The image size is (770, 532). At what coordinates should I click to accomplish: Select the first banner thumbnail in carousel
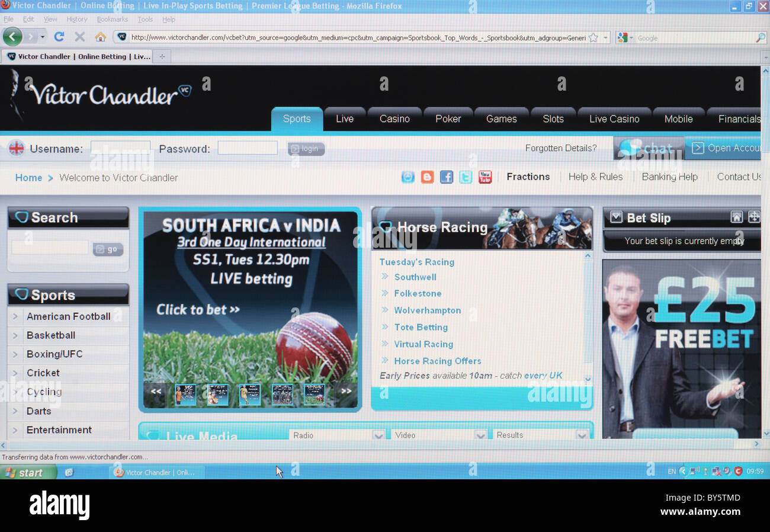point(185,394)
